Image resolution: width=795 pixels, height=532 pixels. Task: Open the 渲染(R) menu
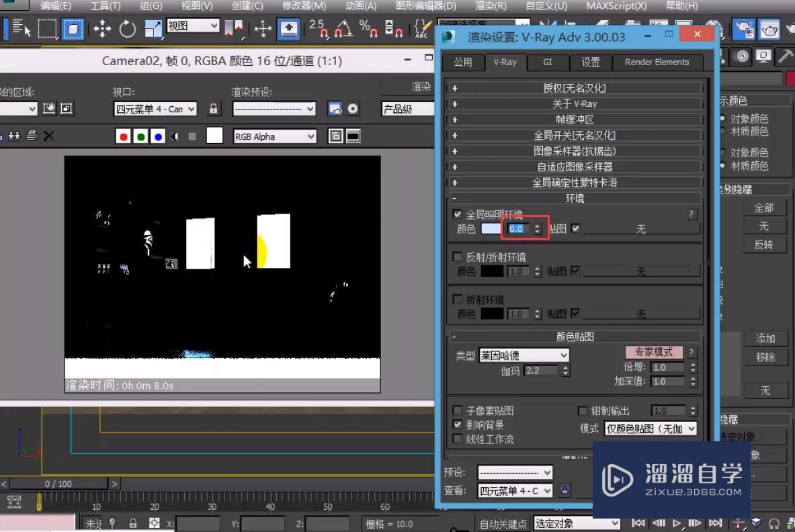pos(491,6)
